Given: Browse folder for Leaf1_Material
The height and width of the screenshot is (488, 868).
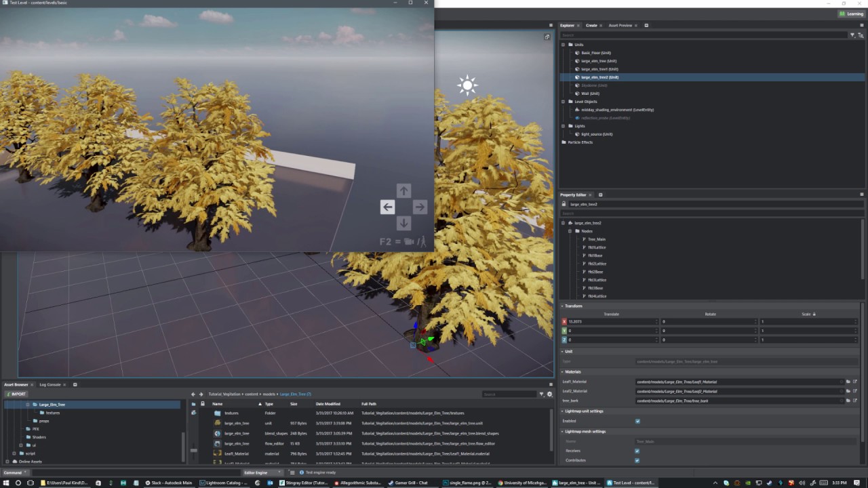Looking at the screenshot, I should [848, 382].
